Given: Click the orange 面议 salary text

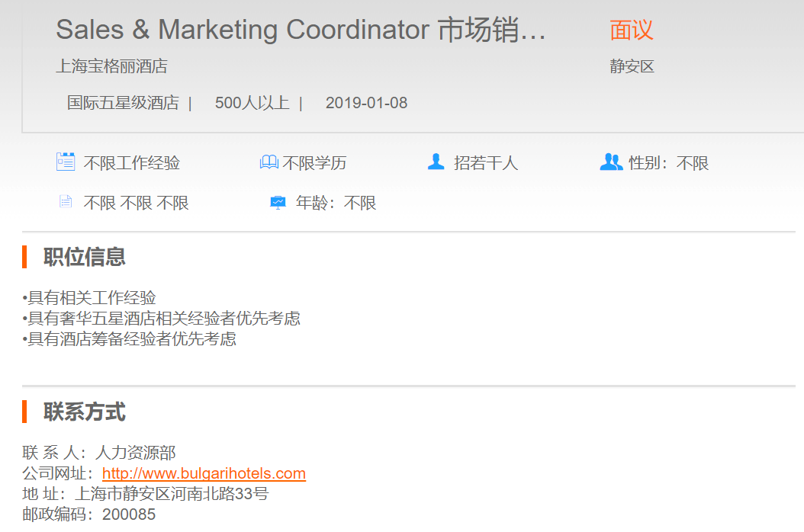Looking at the screenshot, I should point(632,30).
